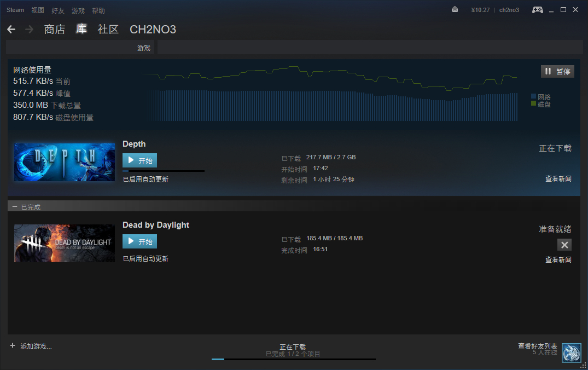
Task: Toggle the 网络 graph legend
Action: pyautogui.click(x=541, y=97)
